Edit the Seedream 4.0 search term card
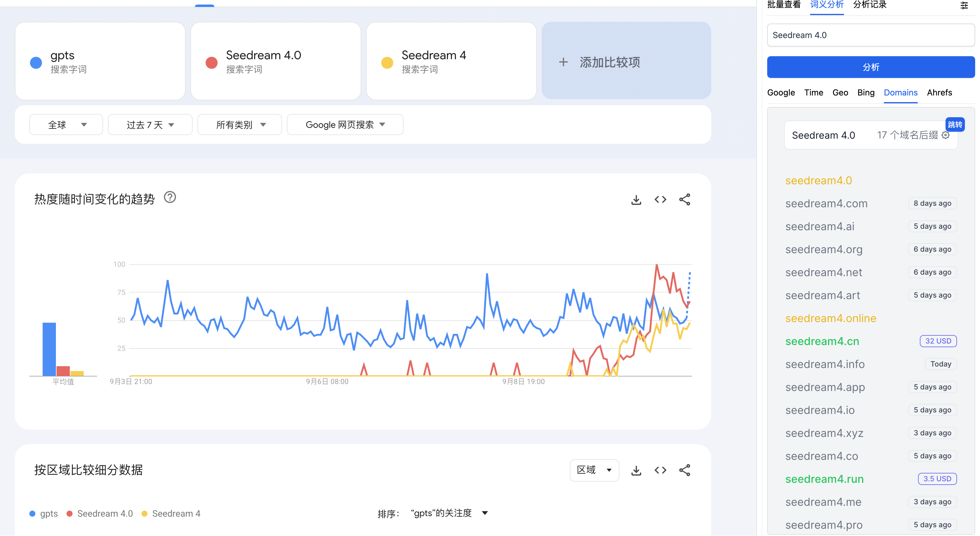 click(x=275, y=61)
